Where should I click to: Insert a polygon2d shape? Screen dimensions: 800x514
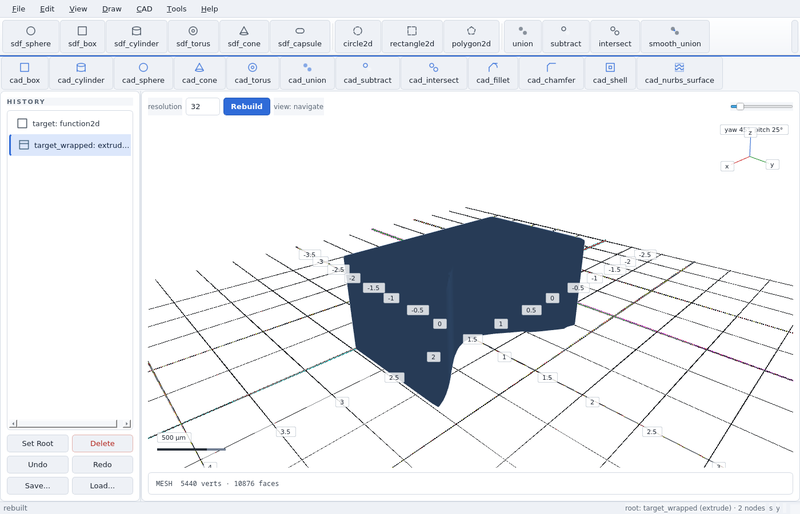471,37
